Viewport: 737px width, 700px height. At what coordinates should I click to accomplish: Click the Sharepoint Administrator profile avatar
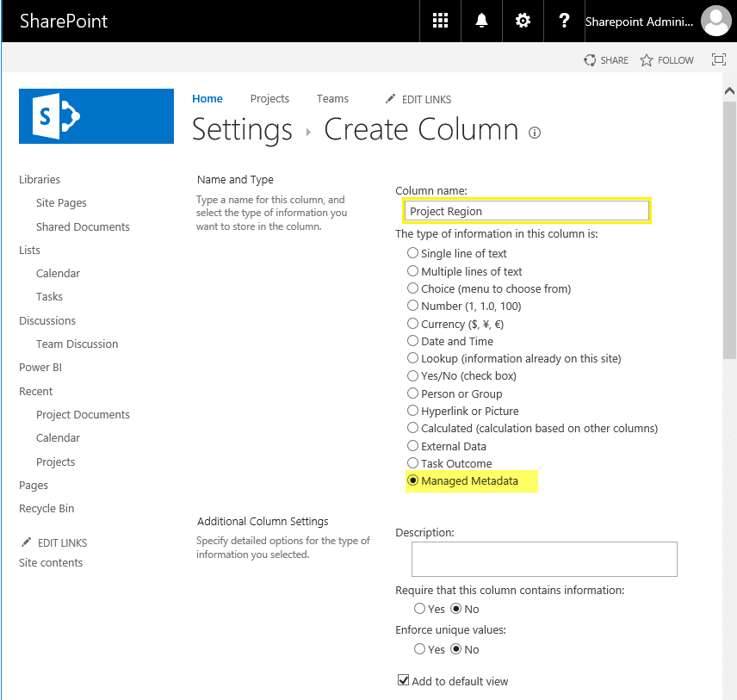(716, 21)
